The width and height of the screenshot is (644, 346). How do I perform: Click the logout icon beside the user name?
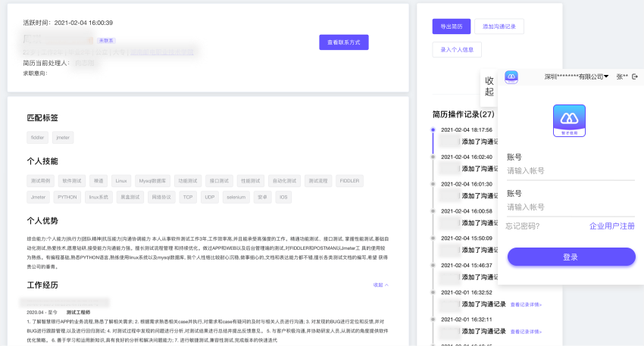(635, 76)
